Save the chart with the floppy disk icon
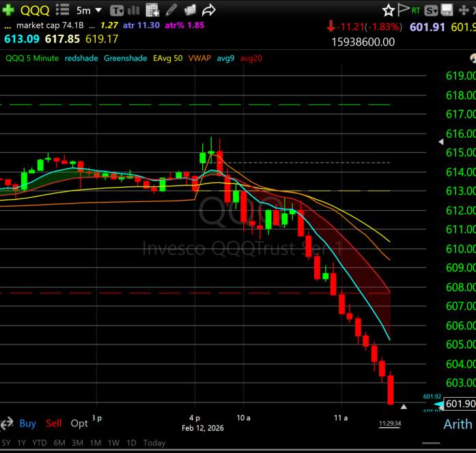This screenshot has width=476, height=453. [447, 10]
